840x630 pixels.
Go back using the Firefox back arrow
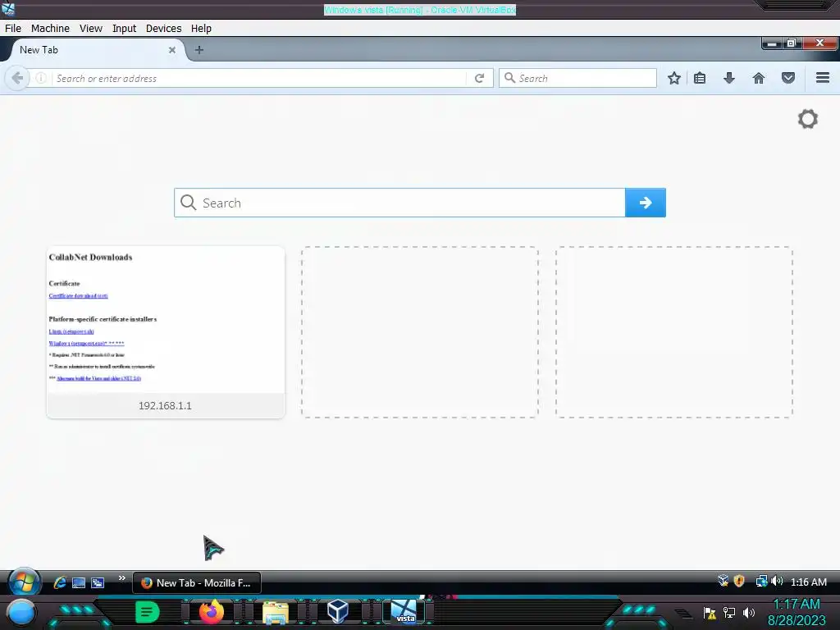(x=17, y=78)
